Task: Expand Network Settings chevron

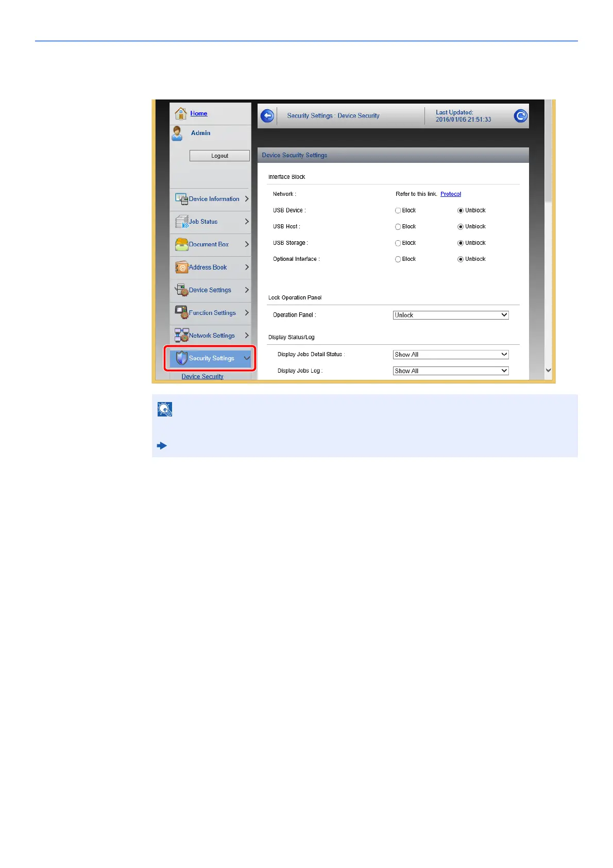Action: coord(247,335)
